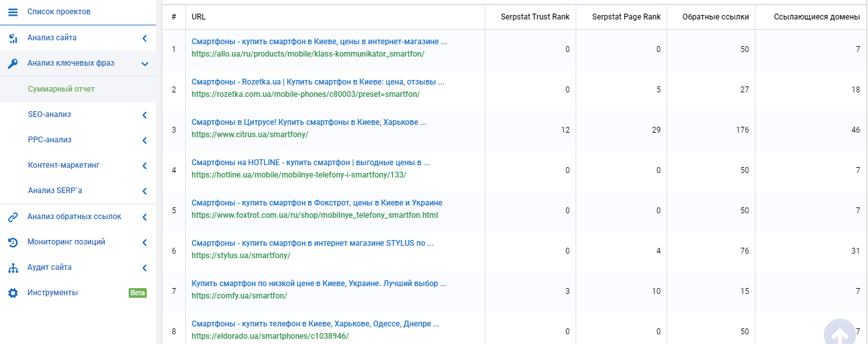Open Анализ обратных ссылок menu label
Image resolution: width=868 pixels, height=344 pixels.
[74, 217]
